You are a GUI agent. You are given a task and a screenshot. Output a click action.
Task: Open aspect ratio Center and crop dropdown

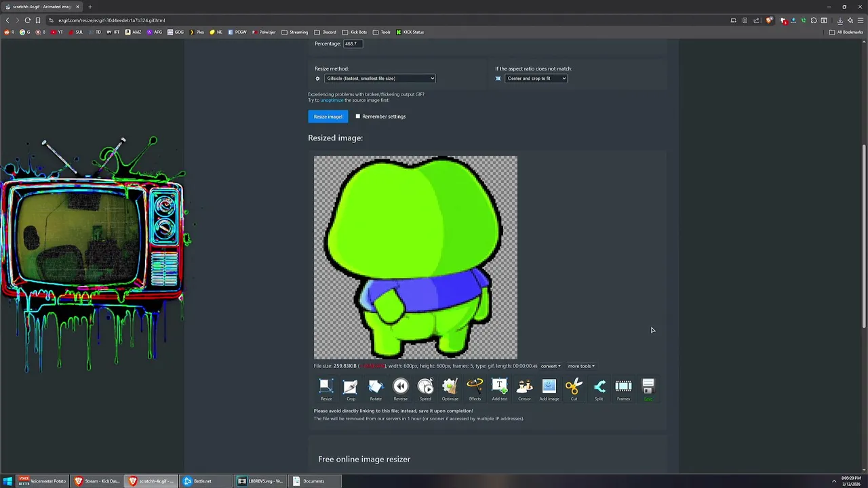point(536,79)
